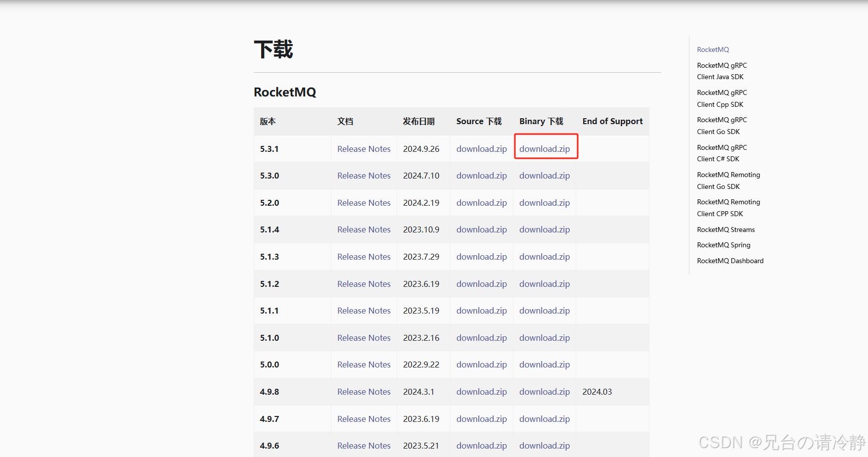This screenshot has height=457, width=868.
Task: Download source zip for version 4.9.7
Action: (482, 419)
